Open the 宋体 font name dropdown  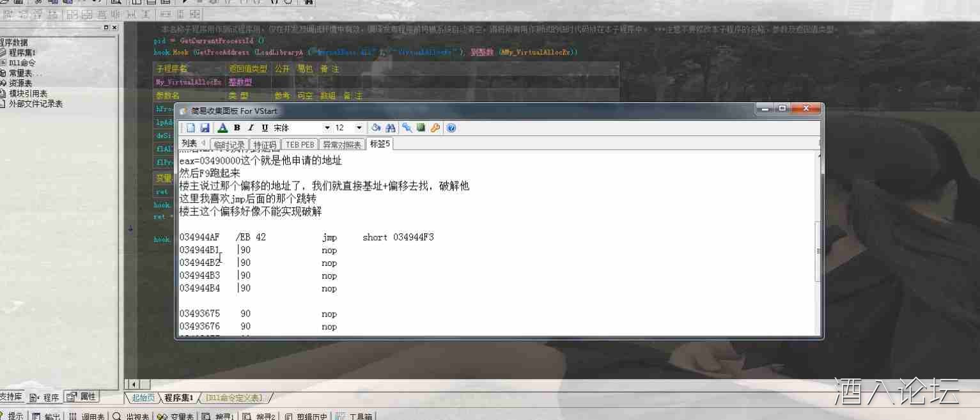point(327,128)
